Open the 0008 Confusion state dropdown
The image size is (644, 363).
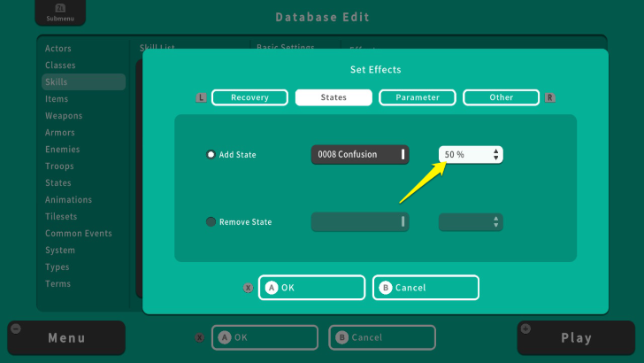tap(359, 155)
